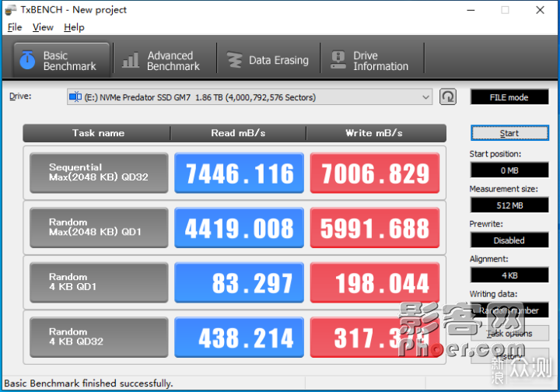
Task: Click the Drive: label
Action: (x=20, y=96)
